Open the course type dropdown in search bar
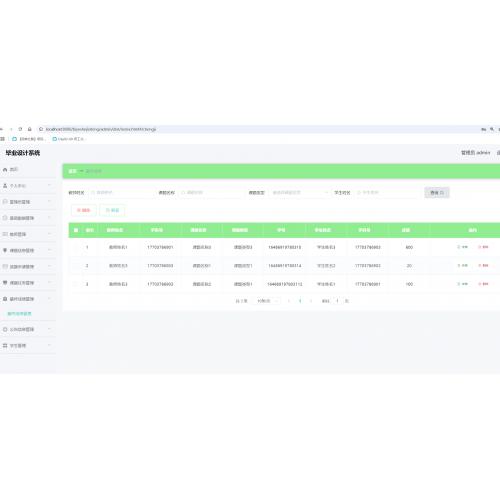The height and width of the screenshot is (500, 500). [299, 193]
